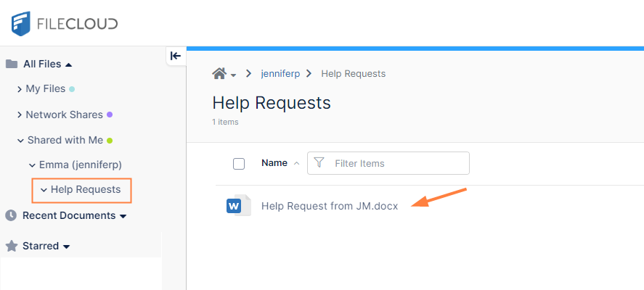644x290 pixels.
Task: Click the All Files folder icon
Action: click(12, 64)
